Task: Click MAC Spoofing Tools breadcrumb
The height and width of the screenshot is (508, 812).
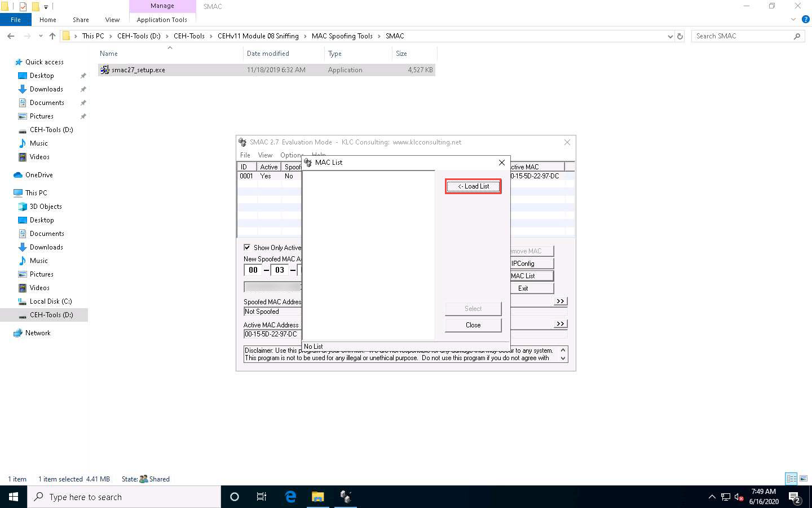Action: [x=342, y=36]
